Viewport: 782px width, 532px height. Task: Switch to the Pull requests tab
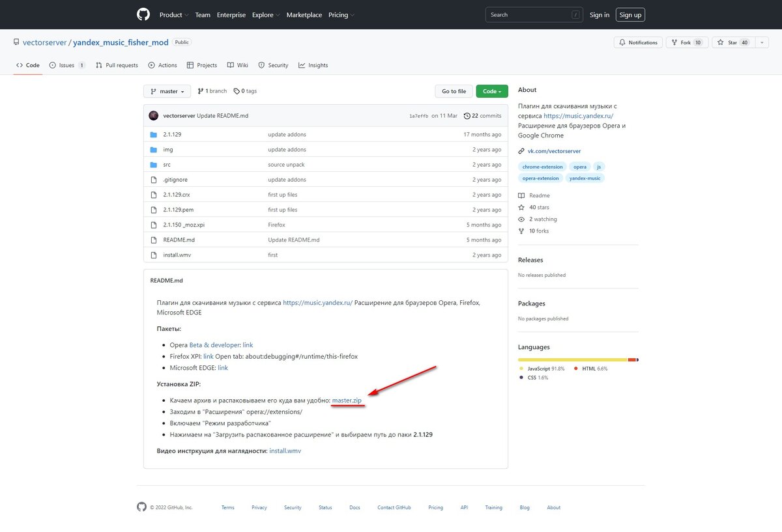point(117,65)
